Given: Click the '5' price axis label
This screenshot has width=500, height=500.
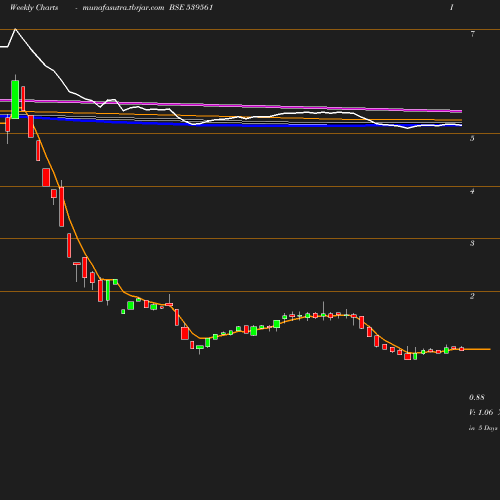Looking at the screenshot, I should click(472, 138).
